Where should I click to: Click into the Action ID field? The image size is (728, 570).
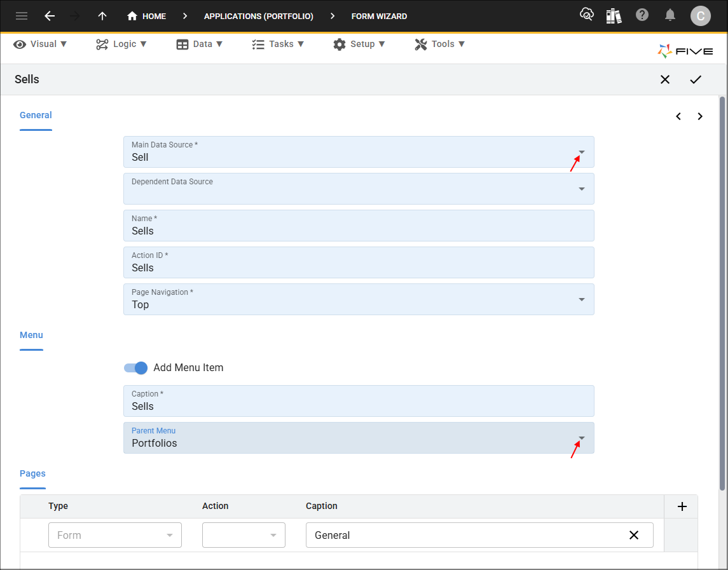pyautogui.click(x=359, y=262)
